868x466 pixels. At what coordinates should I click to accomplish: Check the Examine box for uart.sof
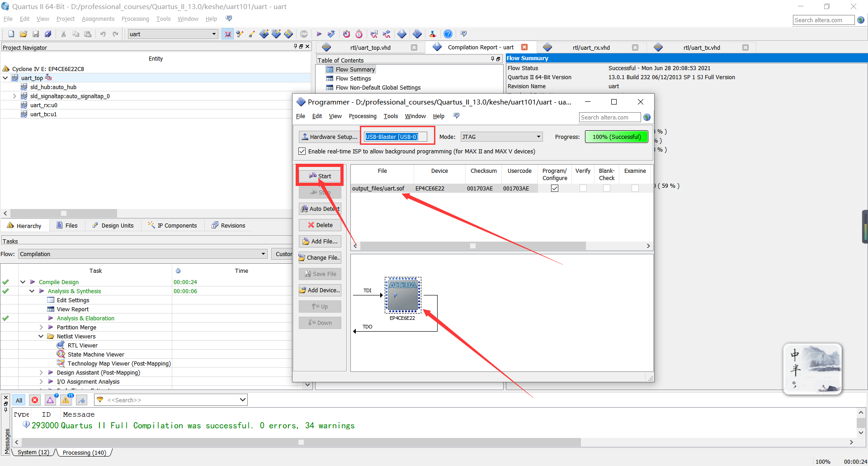(635, 188)
